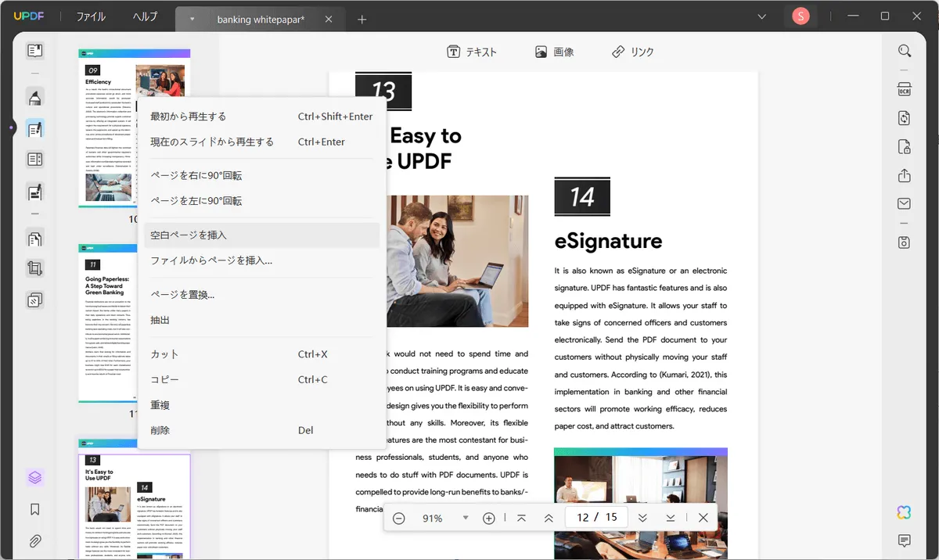Open the Bookmarks panel icon
The height and width of the screenshot is (560, 939).
(x=34, y=509)
